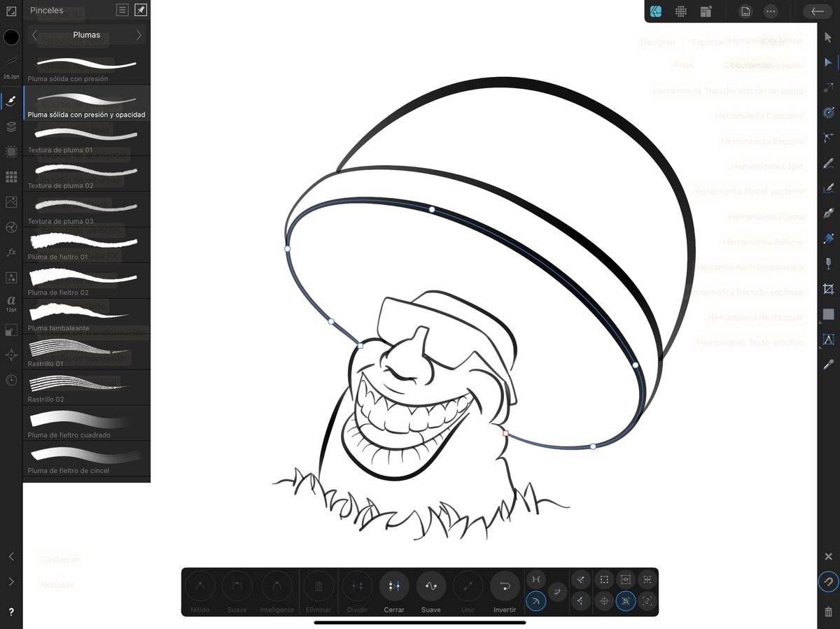Open the three-dots Edit menu

point(771,11)
